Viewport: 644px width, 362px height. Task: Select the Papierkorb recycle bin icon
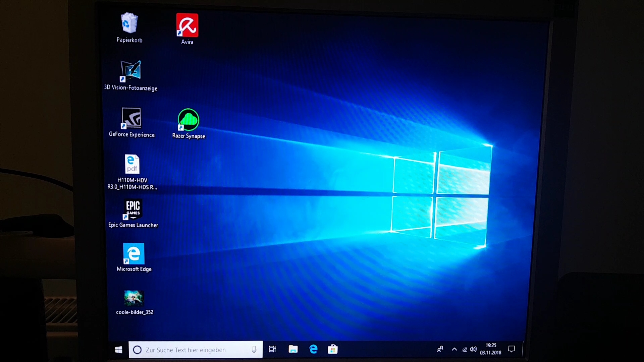point(129,23)
